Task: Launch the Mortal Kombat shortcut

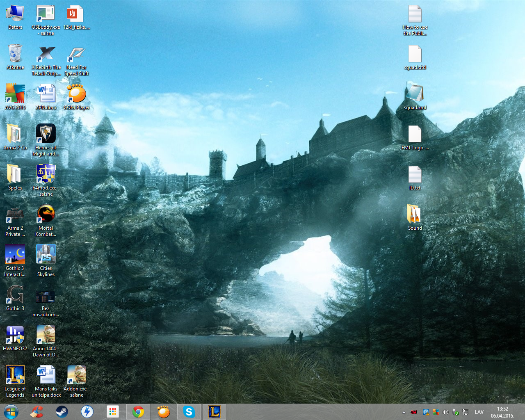Action: pyautogui.click(x=46, y=221)
